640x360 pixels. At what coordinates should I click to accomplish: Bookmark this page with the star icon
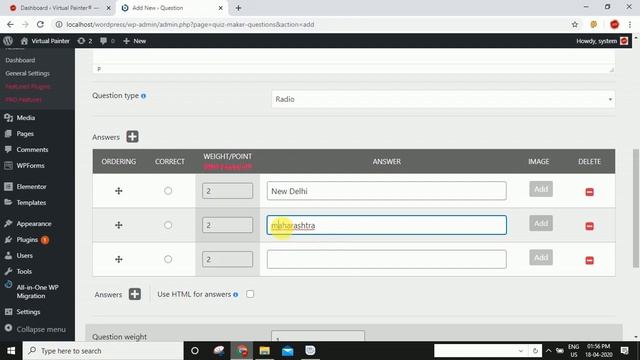point(575,24)
